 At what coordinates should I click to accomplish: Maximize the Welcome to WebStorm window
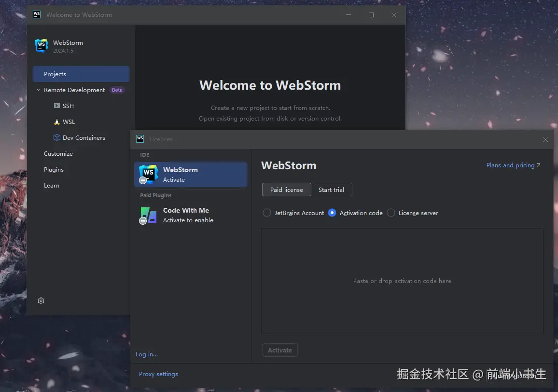tap(371, 15)
